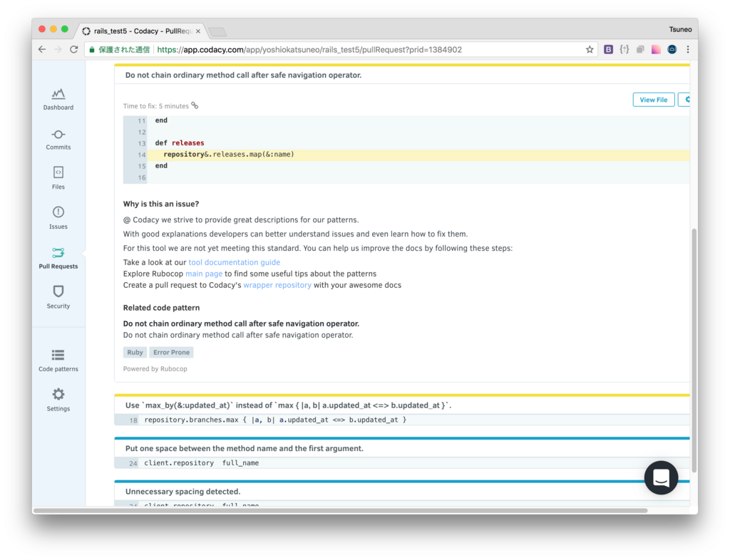Click the purple B extension icon
730x560 pixels.
[608, 49]
